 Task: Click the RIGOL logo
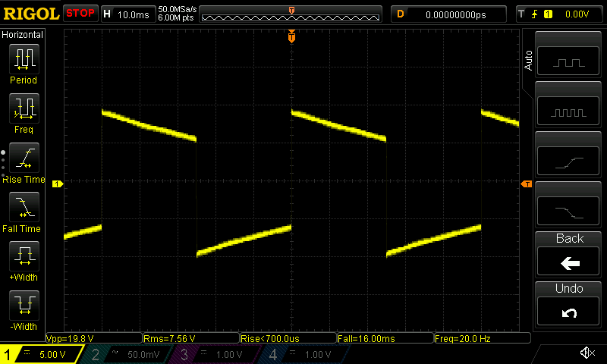point(31,14)
